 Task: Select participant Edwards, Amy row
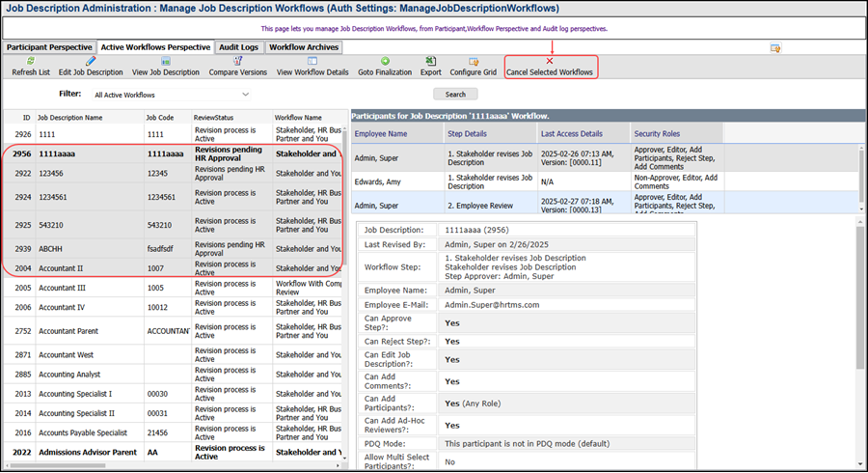pyautogui.click(x=605, y=181)
